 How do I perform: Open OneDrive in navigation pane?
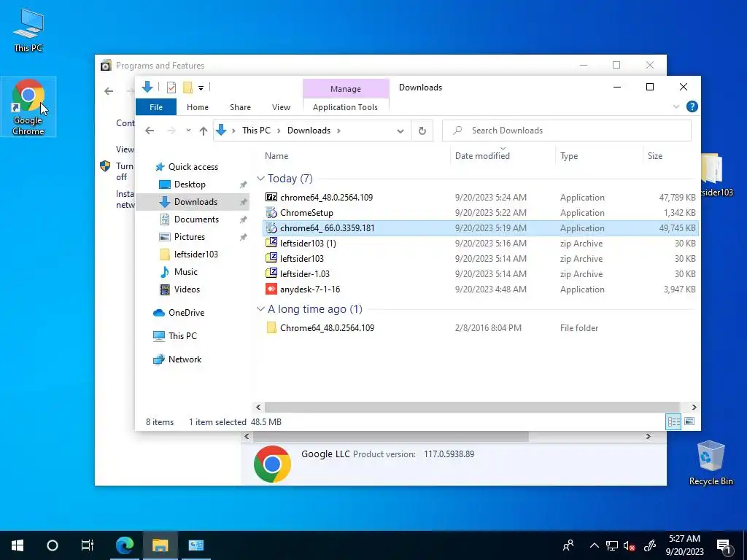[x=186, y=312]
